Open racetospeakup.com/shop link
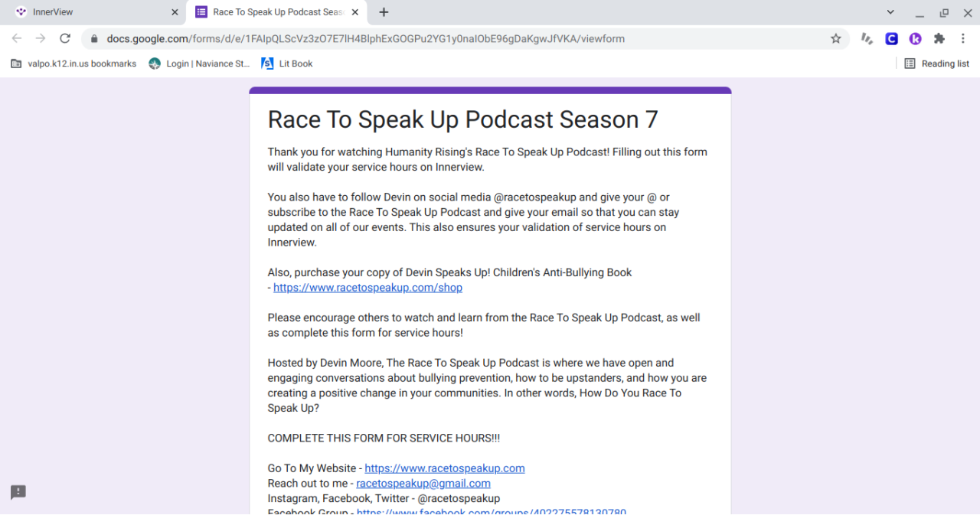Image resolution: width=980 pixels, height=515 pixels. point(367,288)
